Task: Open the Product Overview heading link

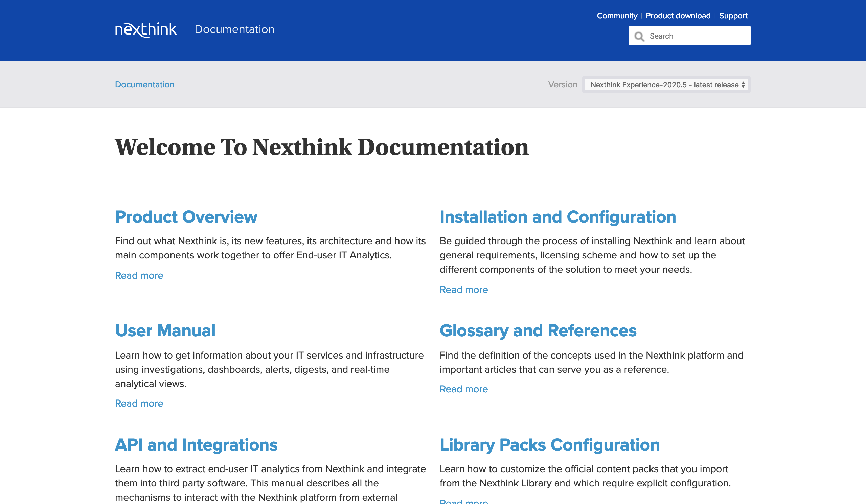Action: [x=186, y=217]
